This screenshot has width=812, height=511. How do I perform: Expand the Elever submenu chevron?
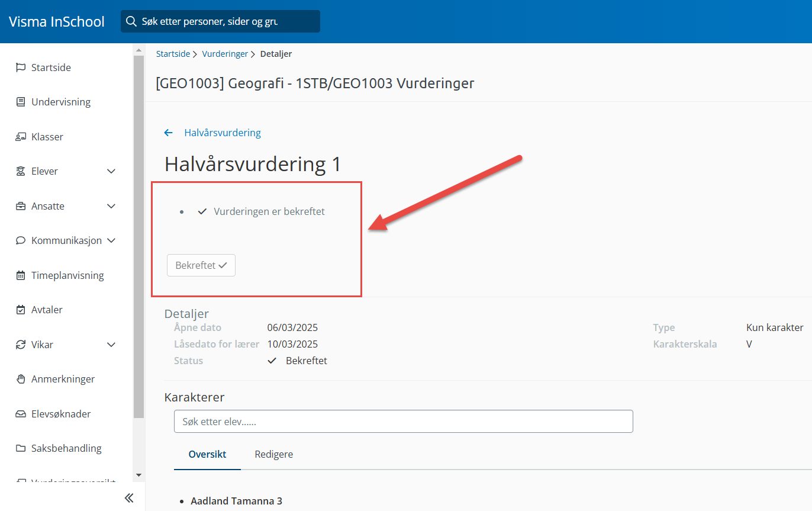tap(111, 171)
